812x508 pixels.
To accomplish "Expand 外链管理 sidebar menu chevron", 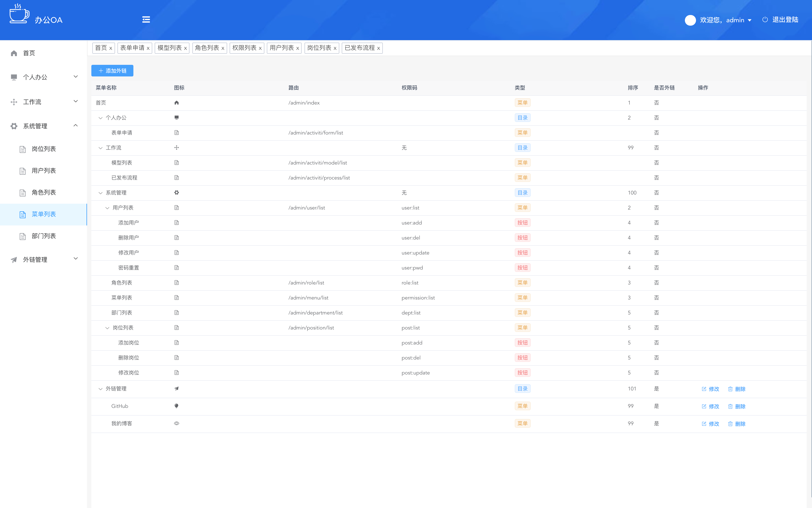I will pyautogui.click(x=75, y=258).
